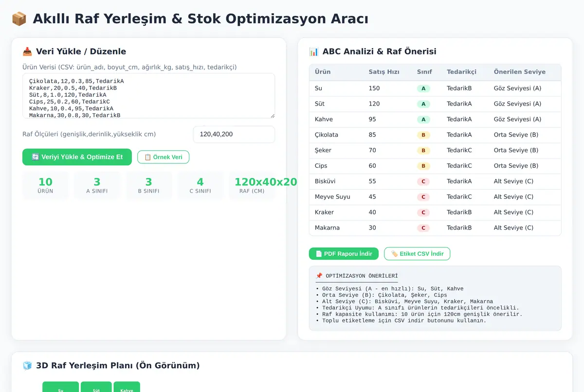584x392 pixels.
Task: Click Göz Seviyesi (A) in Kahve row
Action: point(517,120)
